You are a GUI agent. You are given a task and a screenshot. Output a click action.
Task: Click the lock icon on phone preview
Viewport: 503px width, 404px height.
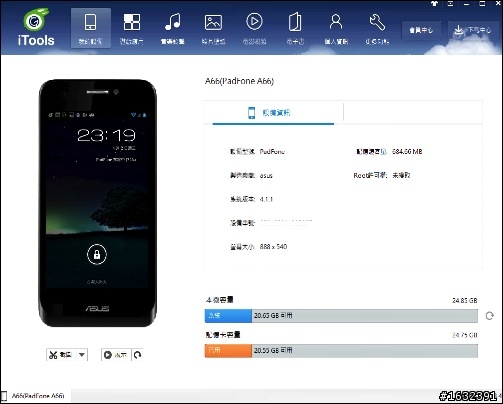(97, 255)
